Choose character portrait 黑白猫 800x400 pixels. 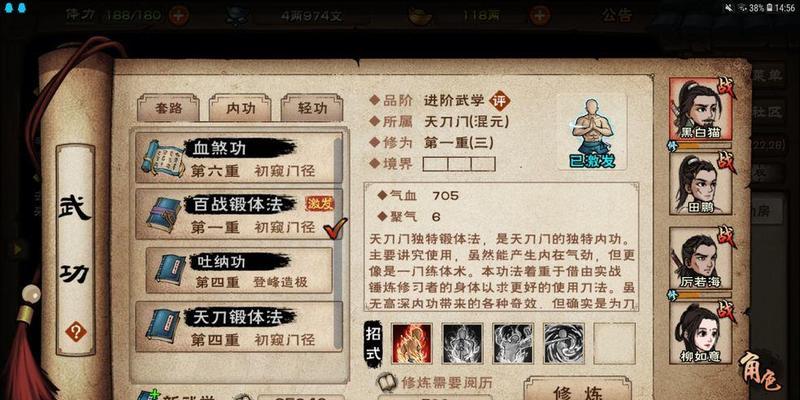701,109
